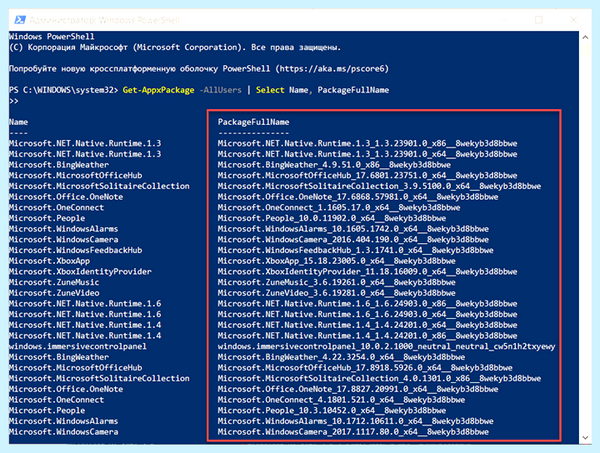Viewport: 600px width, 453px height.
Task: Click Microsoft.ZuneVideo_3.6.19281.0 package name
Action: 336,293
